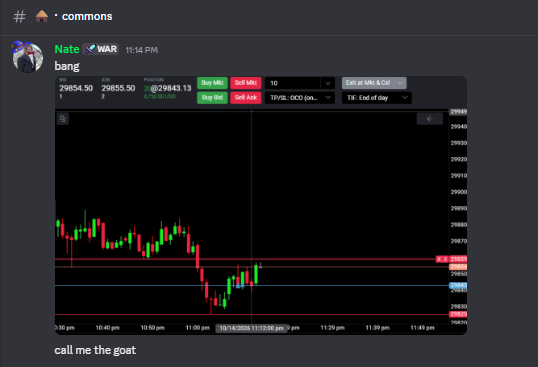Click the back arrow button on chart
Viewport: 538px width, 367px height.
(430, 119)
